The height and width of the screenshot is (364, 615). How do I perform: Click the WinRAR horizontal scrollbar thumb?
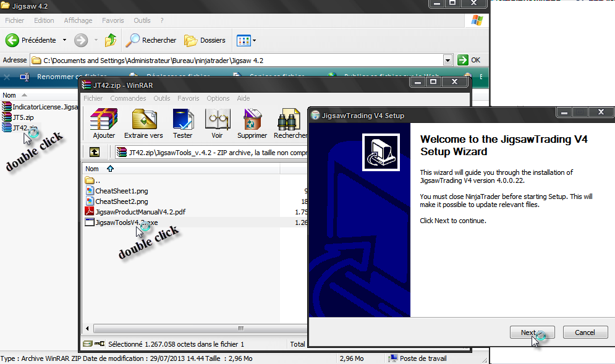pyautogui.click(x=201, y=328)
